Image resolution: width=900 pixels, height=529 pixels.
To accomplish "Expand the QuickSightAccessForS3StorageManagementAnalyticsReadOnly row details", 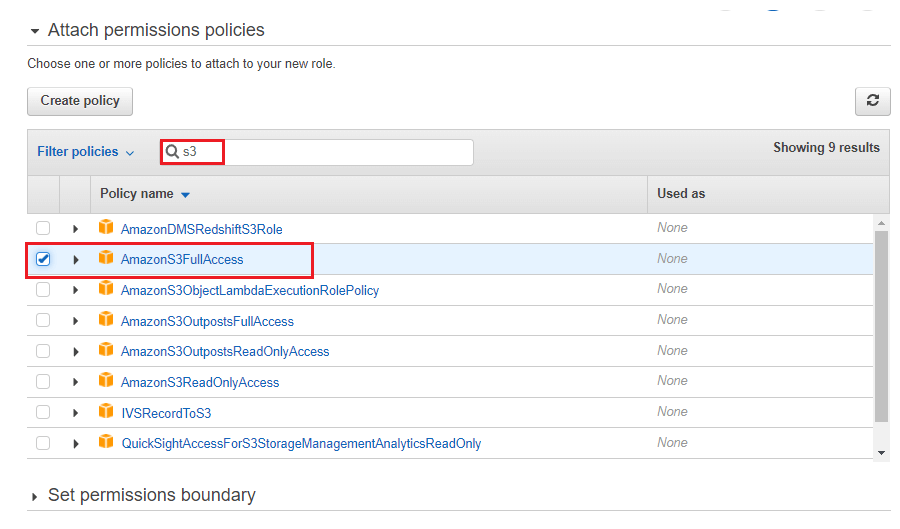I will (x=75, y=444).
